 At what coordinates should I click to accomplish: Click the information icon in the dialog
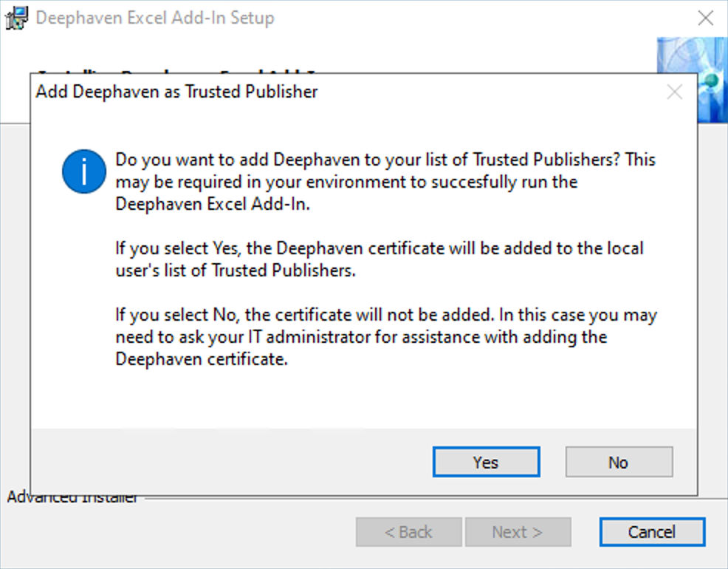click(83, 170)
